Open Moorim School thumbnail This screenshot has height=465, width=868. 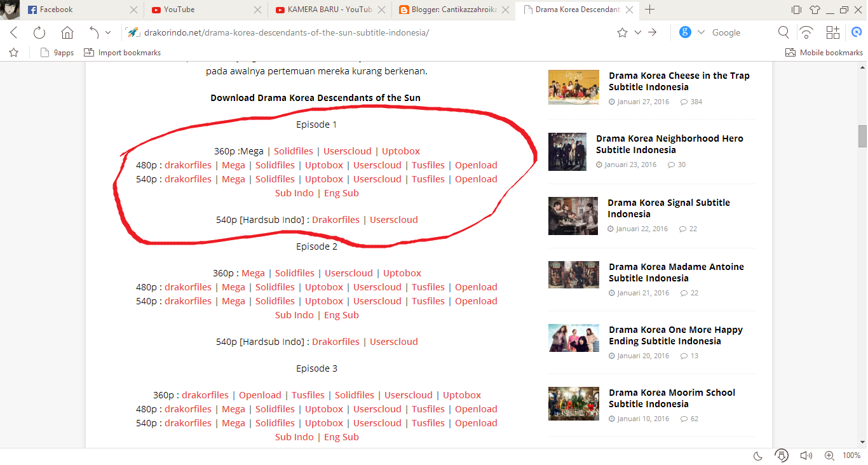[x=574, y=403]
